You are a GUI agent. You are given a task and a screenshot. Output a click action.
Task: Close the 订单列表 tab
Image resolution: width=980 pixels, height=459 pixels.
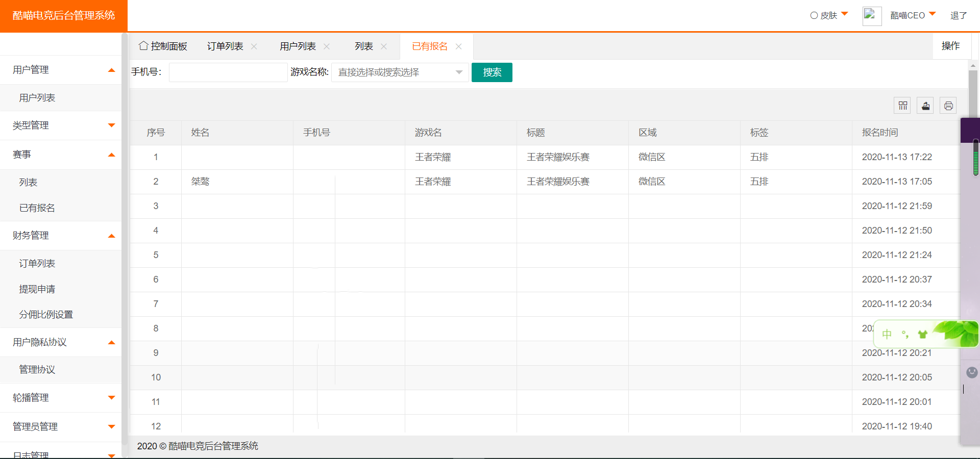click(254, 46)
